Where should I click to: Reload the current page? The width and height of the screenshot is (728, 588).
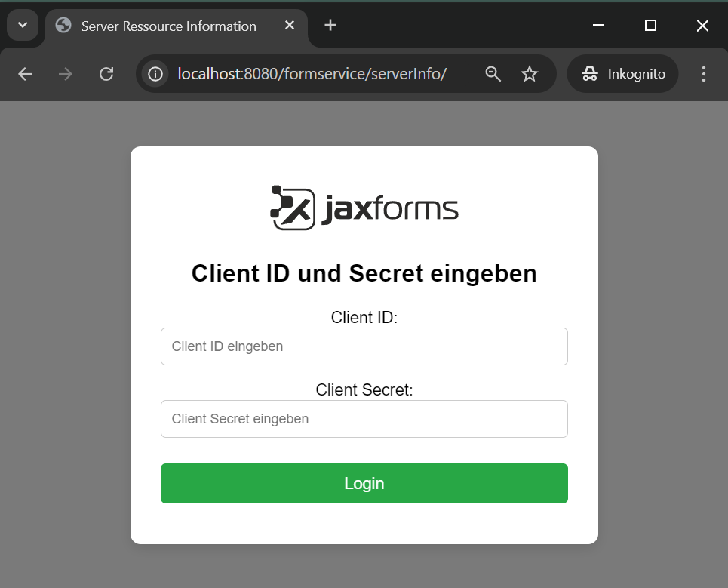tap(106, 74)
